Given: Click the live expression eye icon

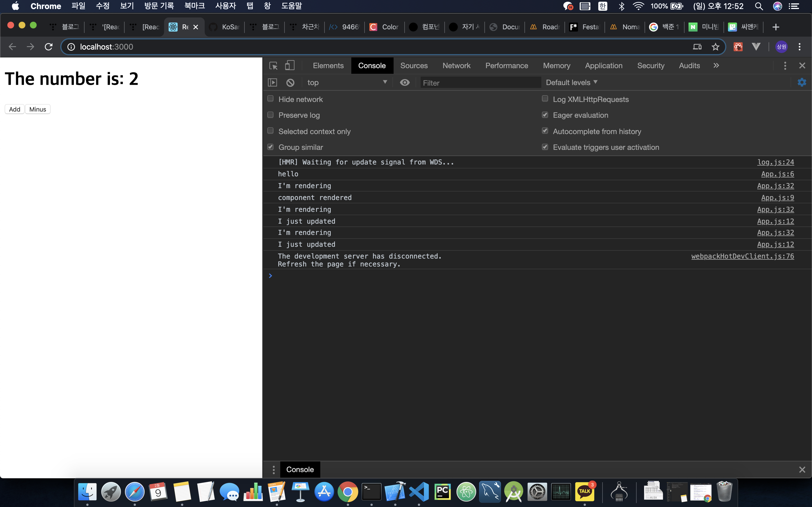Looking at the screenshot, I should pos(405,83).
